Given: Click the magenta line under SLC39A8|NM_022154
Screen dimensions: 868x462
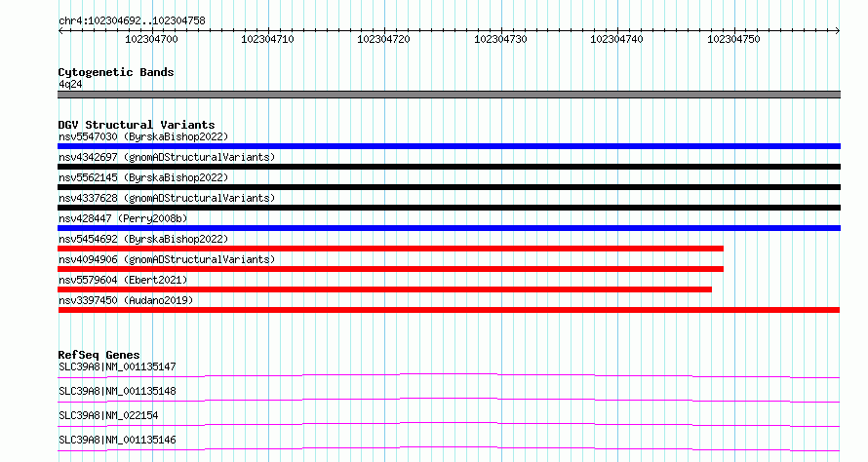Looking at the screenshot, I should pos(449,425).
